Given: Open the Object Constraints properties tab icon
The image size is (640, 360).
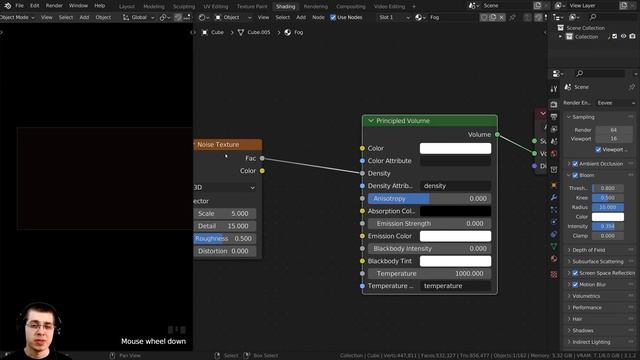Looking at the screenshot, I should click(x=554, y=234).
